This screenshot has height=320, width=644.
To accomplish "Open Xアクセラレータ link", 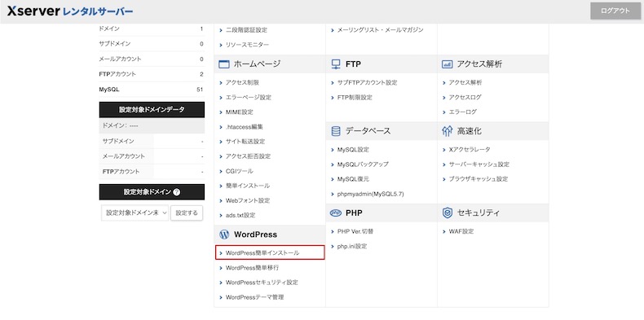I will point(469,150).
